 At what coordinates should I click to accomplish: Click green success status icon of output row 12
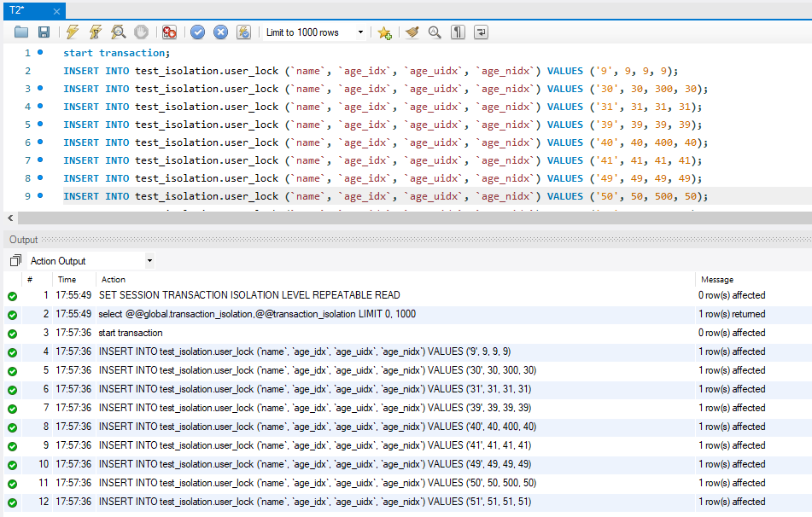tap(13, 502)
